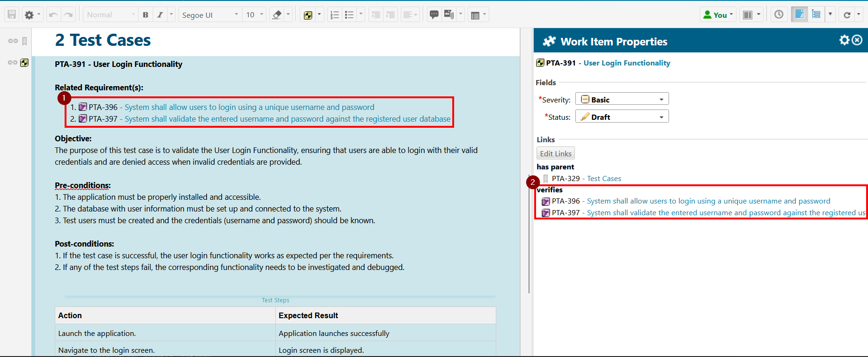Viewport: 868px width, 357px height.
Task: Toggle bold formatting
Action: 146,15
